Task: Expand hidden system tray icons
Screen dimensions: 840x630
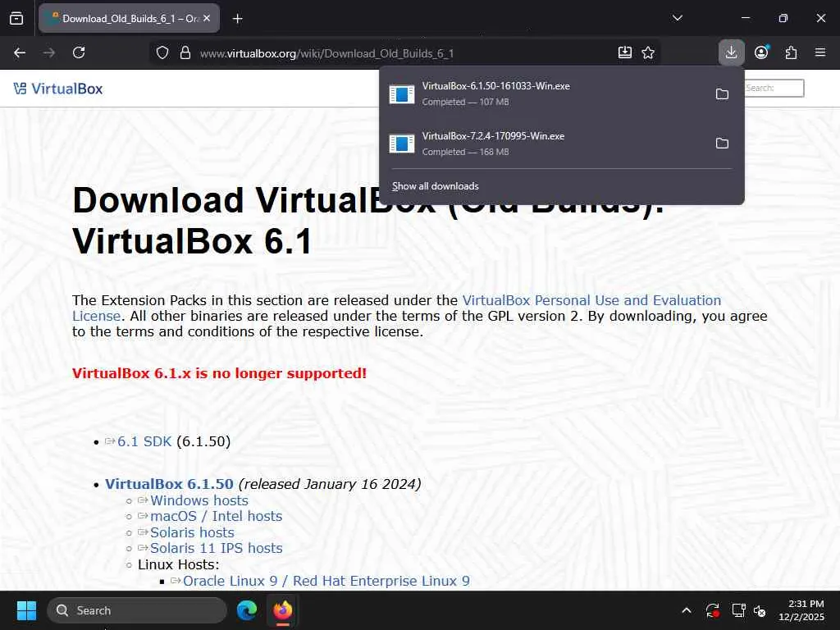Action: 687,610
